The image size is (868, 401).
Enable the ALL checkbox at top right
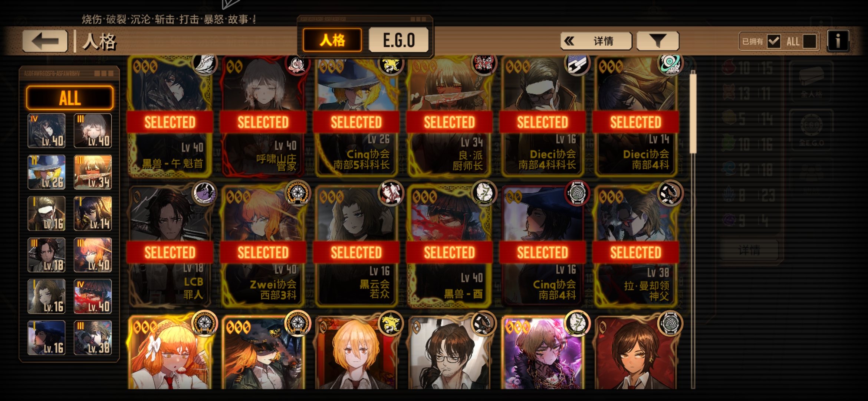coord(809,41)
